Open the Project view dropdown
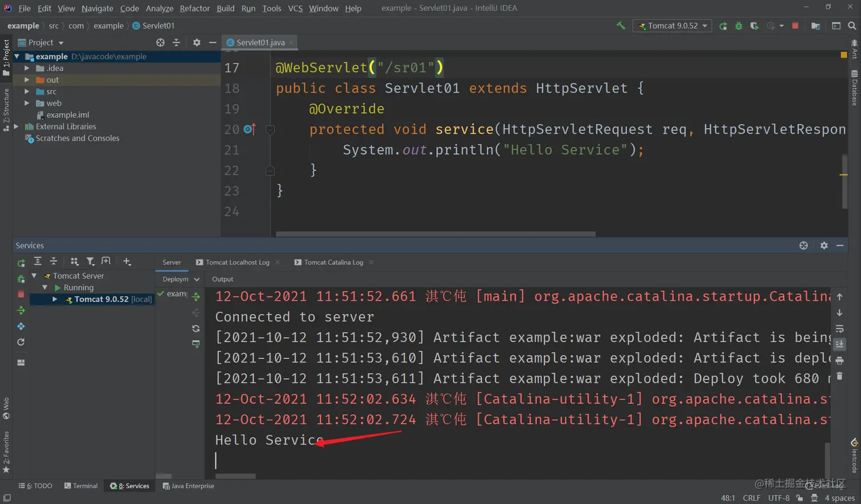This screenshot has height=504, width=861. (x=41, y=43)
